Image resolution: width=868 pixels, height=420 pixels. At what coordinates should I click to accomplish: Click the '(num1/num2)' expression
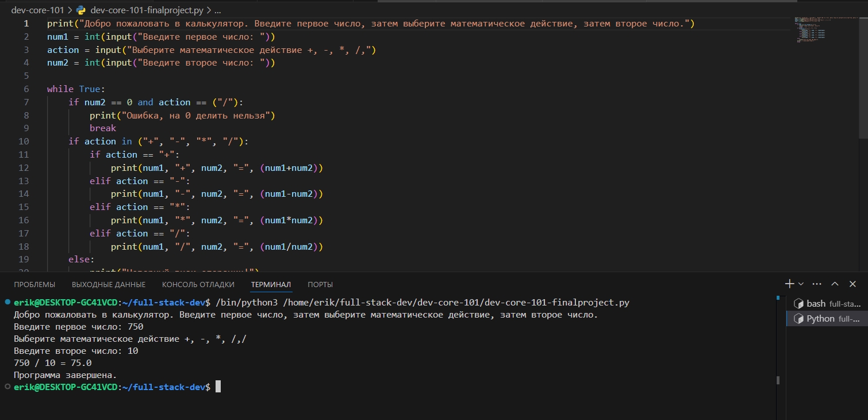pyautogui.click(x=289, y=247)
